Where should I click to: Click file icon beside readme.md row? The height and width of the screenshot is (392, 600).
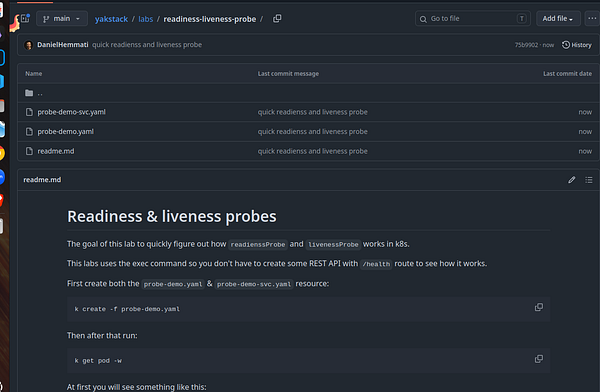tap(29, 151)
